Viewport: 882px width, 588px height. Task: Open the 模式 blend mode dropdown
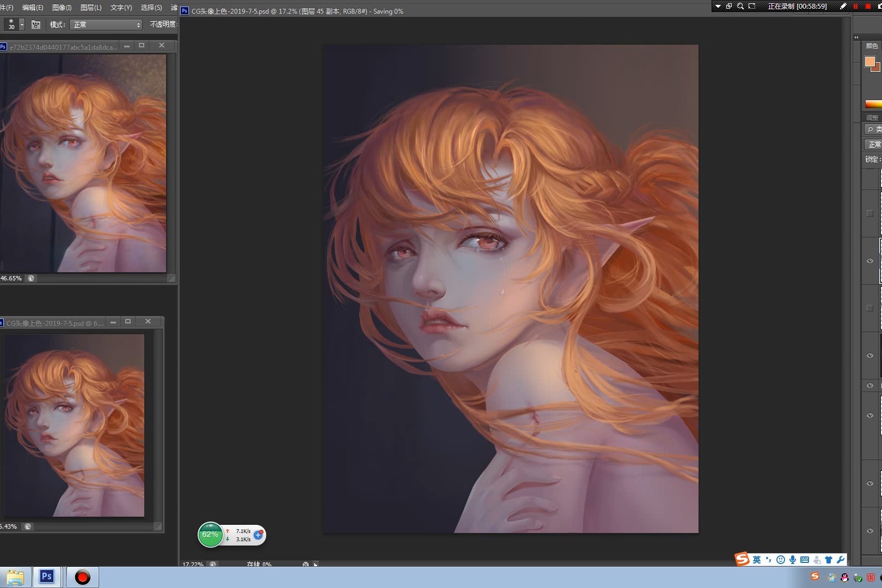[106, 24]
